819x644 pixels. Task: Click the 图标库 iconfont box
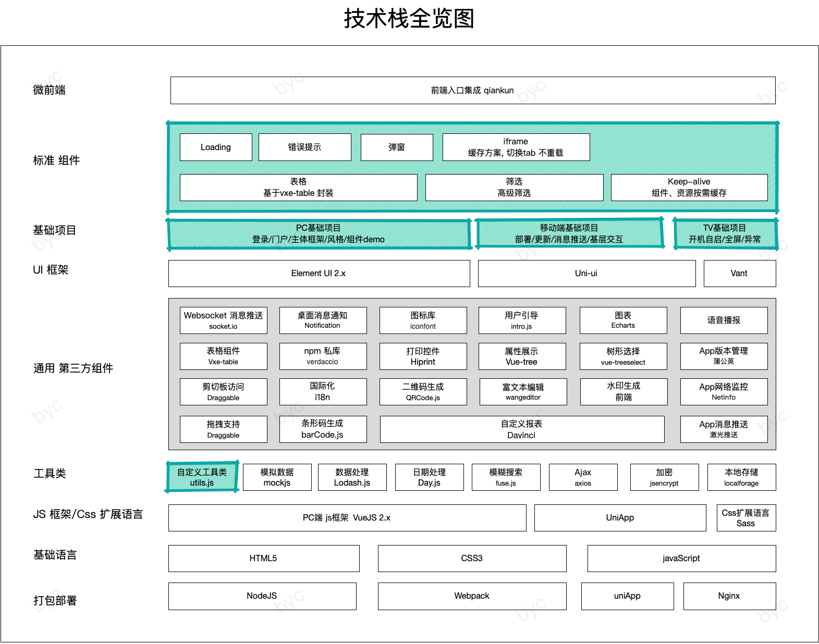423,320
